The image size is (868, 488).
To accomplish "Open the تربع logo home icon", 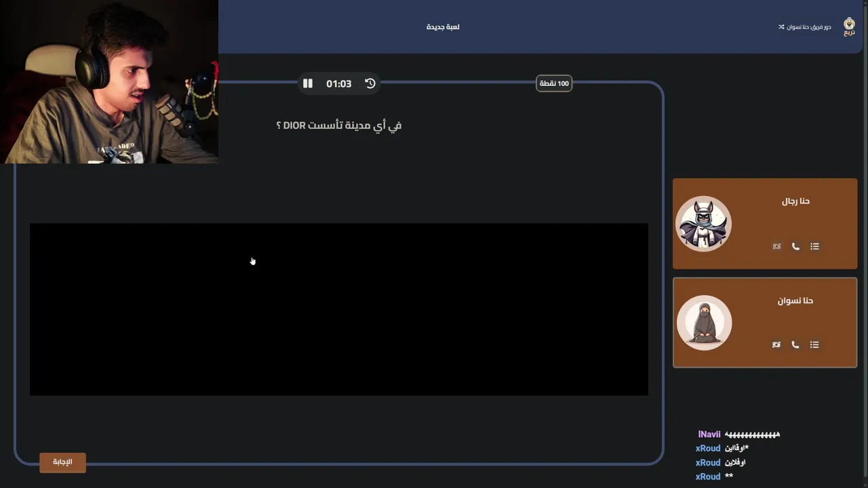I will (849, 27).
